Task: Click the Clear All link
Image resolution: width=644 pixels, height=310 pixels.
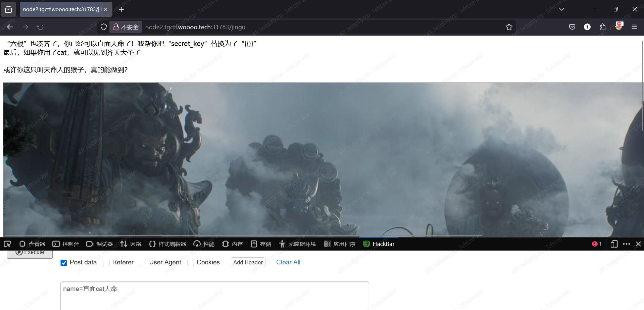Action: (x=288, y=262)
